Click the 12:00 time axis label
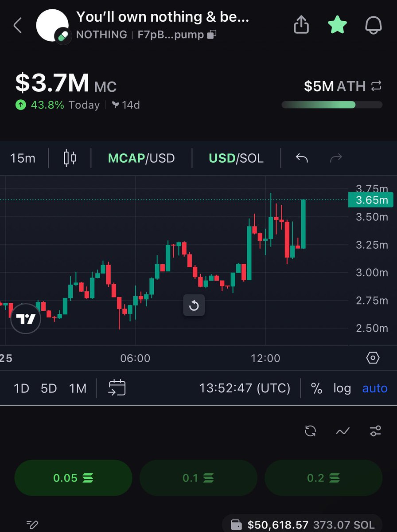This screenshot has width=397, height=532. click(266, 358)
